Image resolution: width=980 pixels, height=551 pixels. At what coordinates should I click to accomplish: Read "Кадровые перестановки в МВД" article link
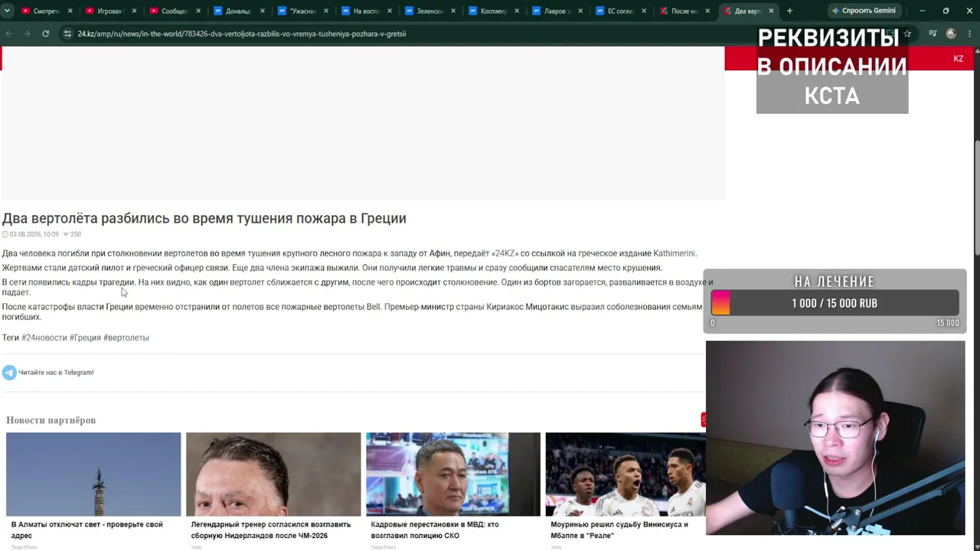435,530
